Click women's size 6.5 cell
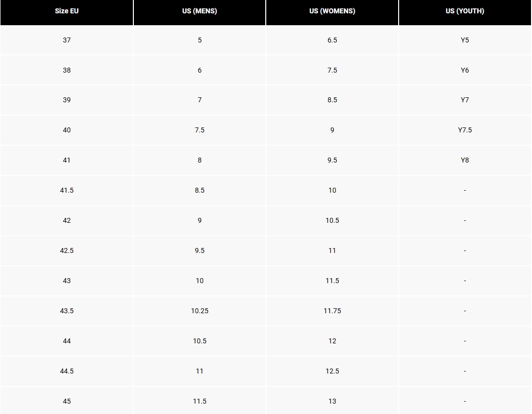This screenshot has width=532, height=414. point(332,40)
